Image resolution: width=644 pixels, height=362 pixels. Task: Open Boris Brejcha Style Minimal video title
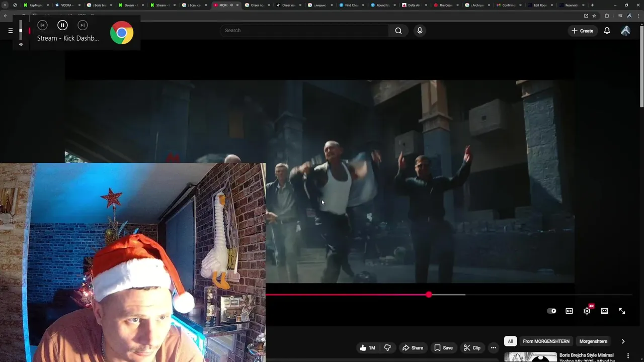(587, 357)
